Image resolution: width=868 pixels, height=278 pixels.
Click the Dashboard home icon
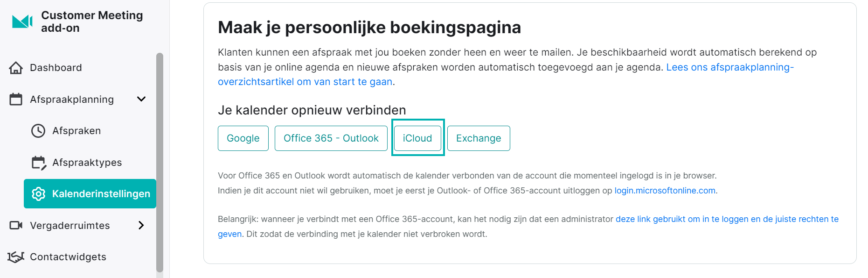[16, 68]
